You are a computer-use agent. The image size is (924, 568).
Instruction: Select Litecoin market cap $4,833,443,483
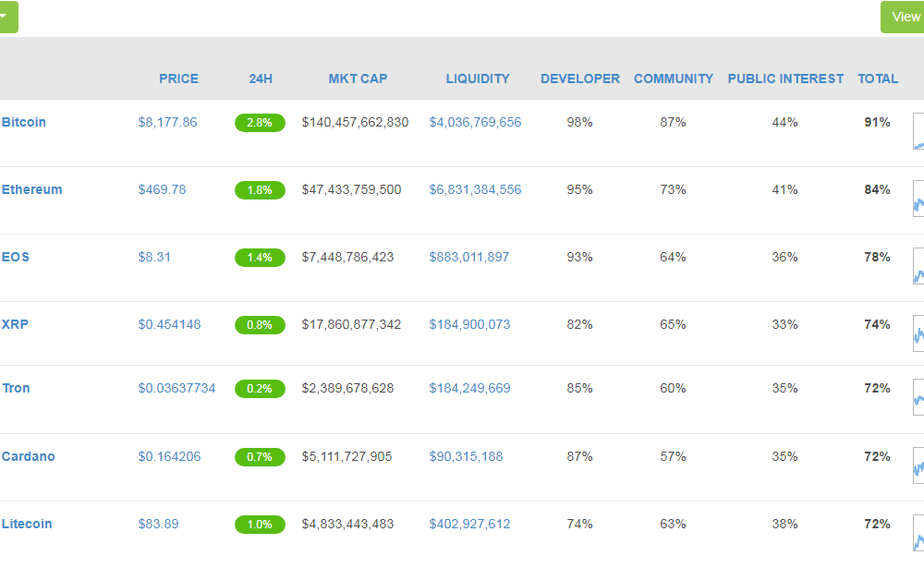pos(347,525)
